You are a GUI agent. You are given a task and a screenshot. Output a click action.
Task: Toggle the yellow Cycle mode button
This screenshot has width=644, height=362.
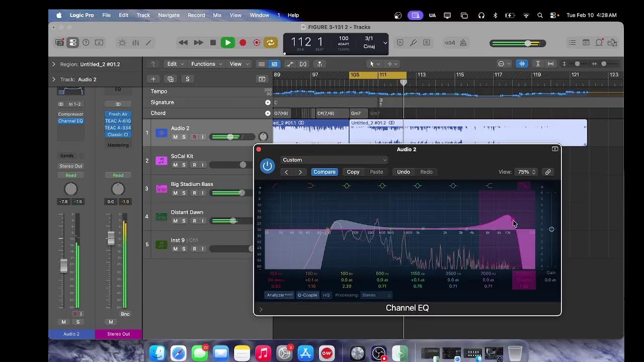coord(271,43)
